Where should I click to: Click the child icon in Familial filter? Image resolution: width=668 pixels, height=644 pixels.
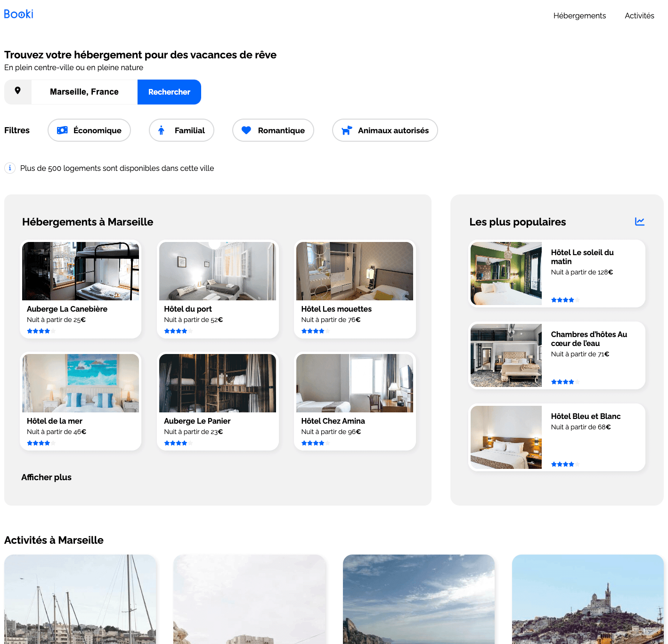[161, 130]
